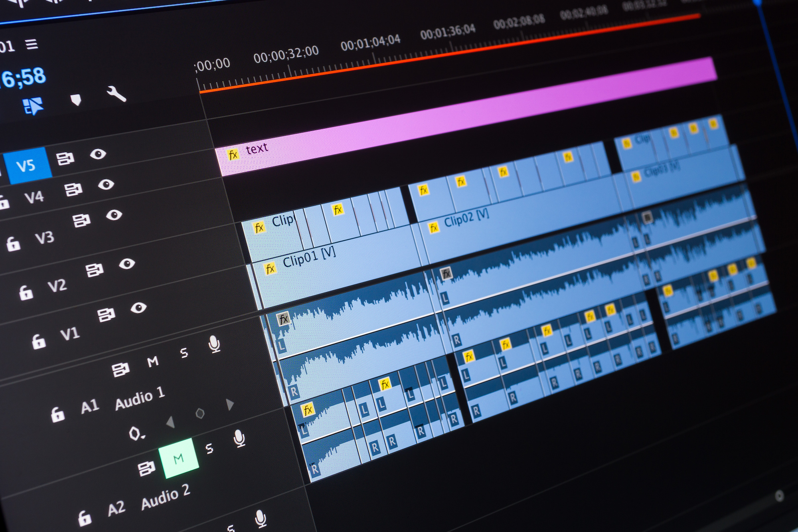Click the next keyframe arrow on Audio 1

(230, 404)
